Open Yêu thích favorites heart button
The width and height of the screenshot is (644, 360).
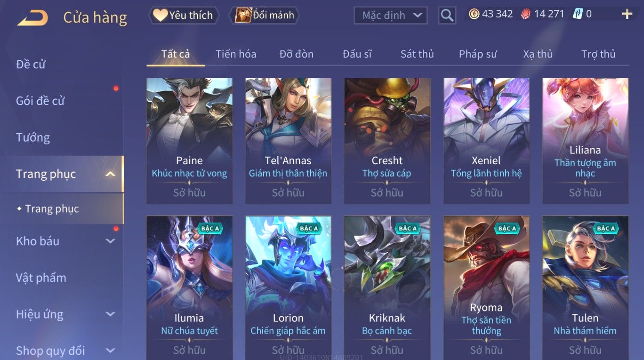click(184, 15)
